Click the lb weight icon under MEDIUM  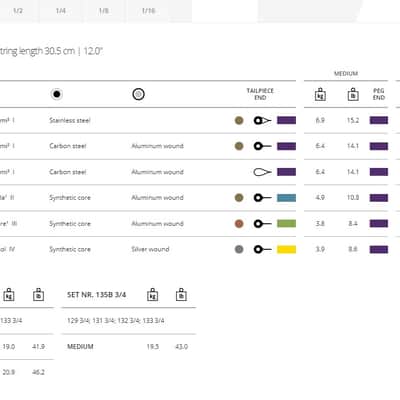[353, 94]
